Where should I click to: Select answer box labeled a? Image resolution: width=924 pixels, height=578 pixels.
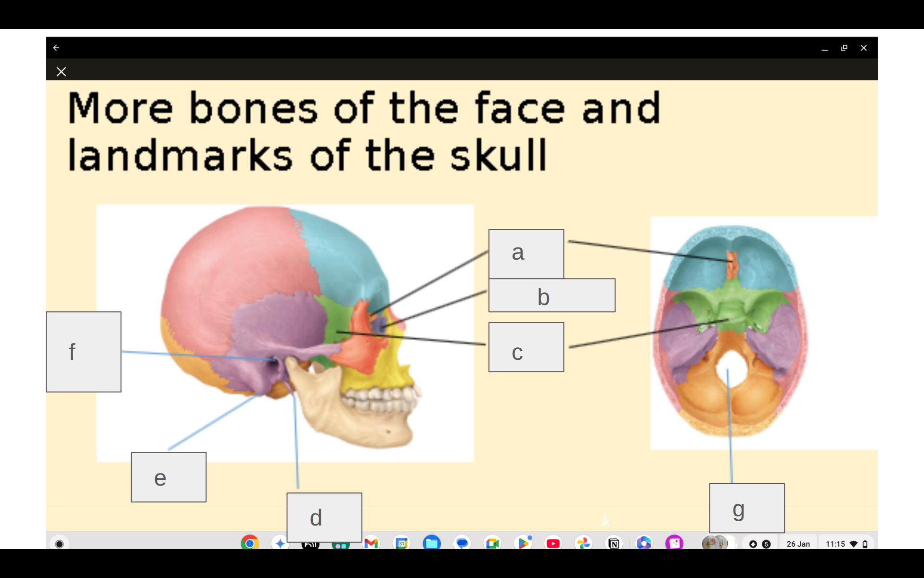(x=526, y=253)
